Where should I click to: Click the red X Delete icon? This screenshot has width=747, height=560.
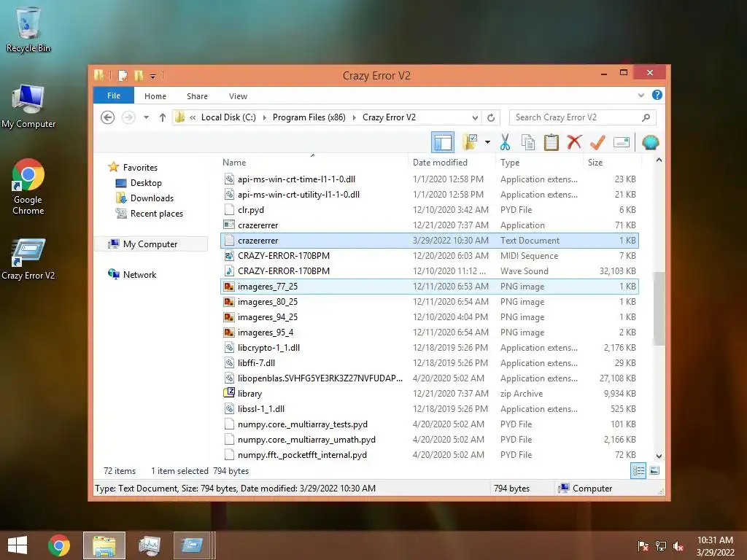point(575,142)
